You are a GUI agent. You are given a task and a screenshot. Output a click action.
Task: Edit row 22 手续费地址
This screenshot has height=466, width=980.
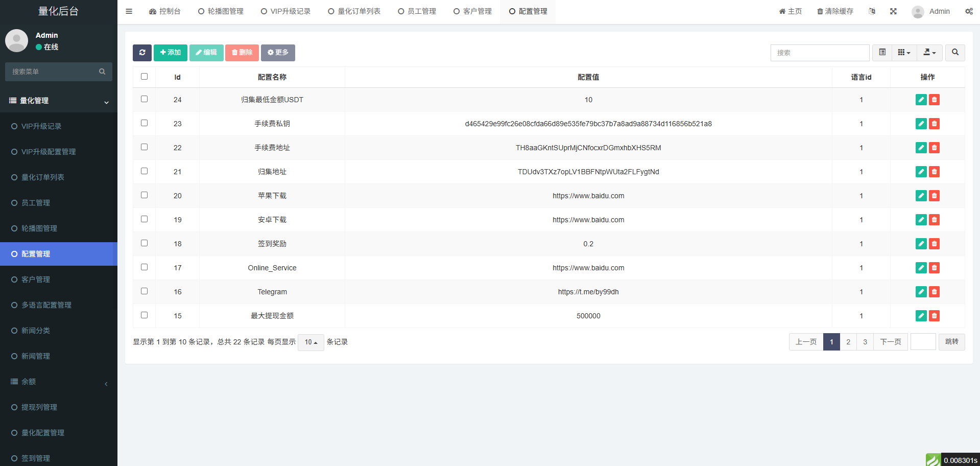point(921,148)
